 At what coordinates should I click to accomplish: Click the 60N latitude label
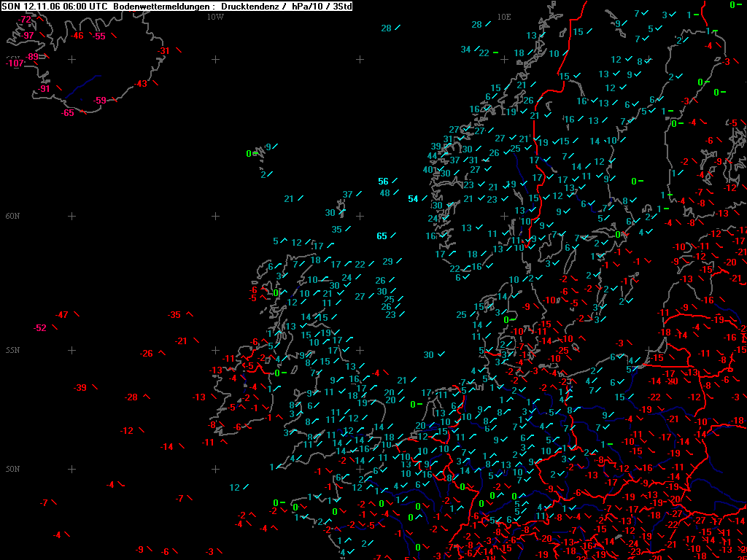13,216
